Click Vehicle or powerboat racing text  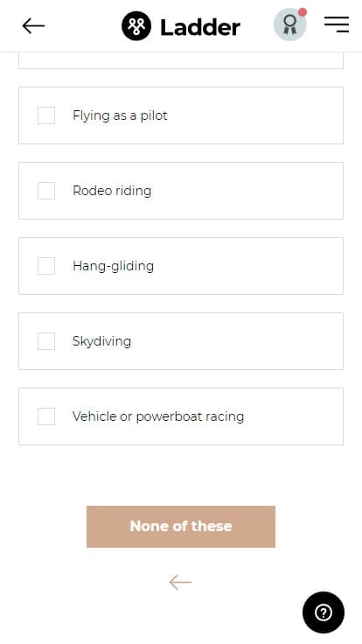tap(158, 416)
